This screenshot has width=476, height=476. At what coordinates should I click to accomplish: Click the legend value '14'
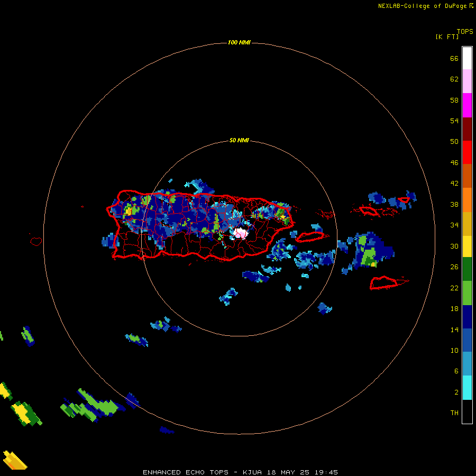click(x=454, y=329)
